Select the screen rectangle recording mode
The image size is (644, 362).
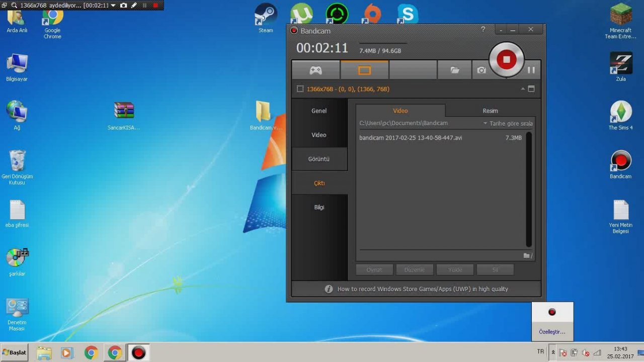[x=364, y=70]
